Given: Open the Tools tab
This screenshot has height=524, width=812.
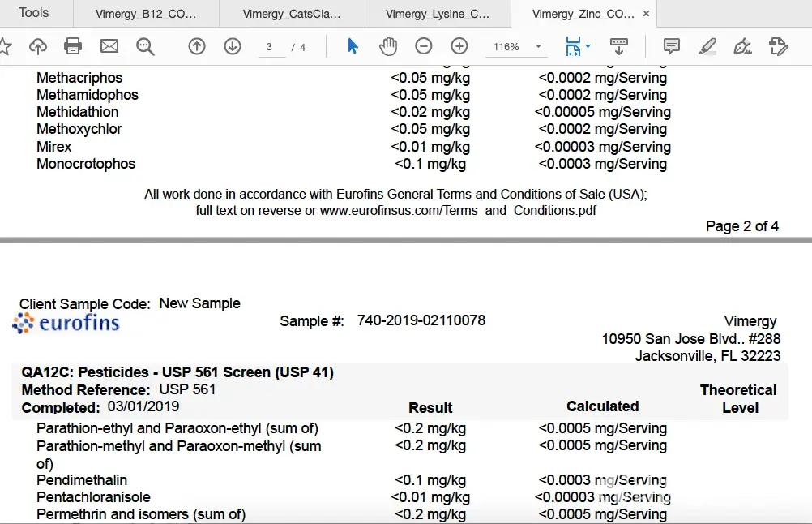Looking at the screenshot, I should [34, 13].
